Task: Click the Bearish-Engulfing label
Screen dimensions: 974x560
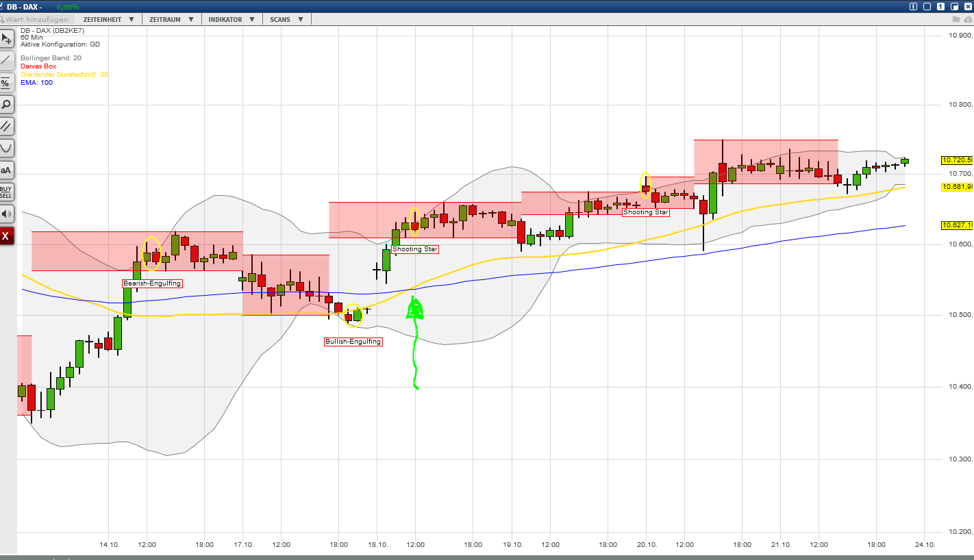Action: click(x=151, y=283)
